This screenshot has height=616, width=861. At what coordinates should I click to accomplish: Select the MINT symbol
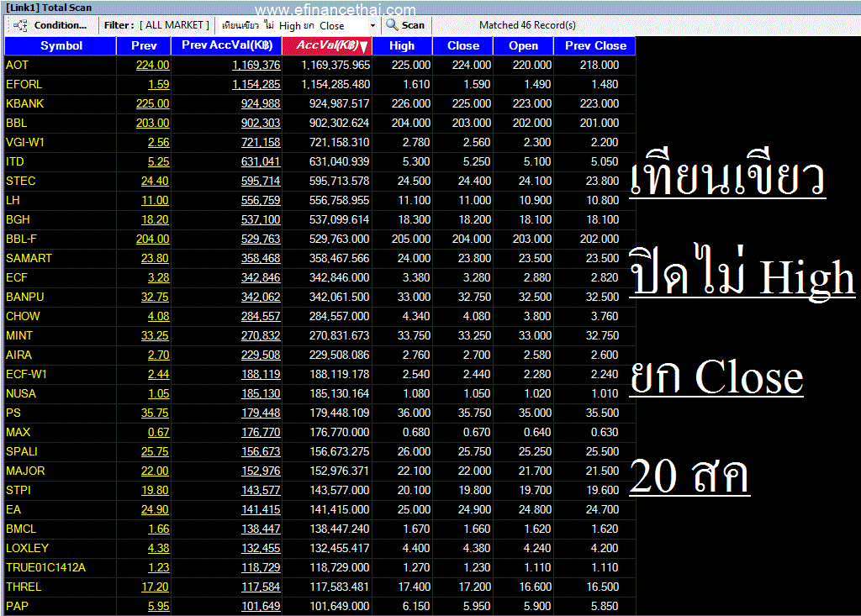tap(19, 335)
